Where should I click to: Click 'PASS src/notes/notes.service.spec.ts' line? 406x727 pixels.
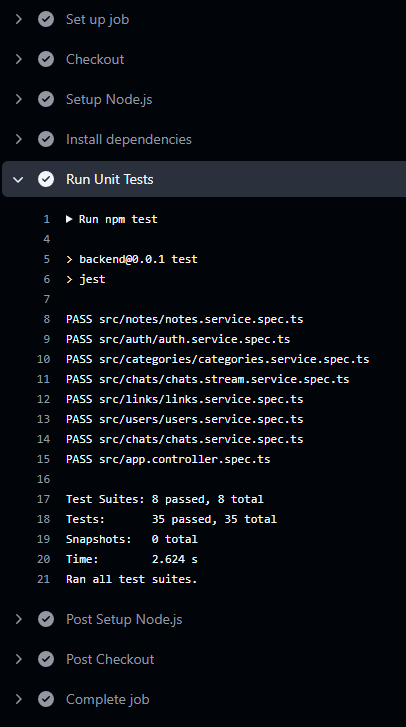[x=184, y=319]
